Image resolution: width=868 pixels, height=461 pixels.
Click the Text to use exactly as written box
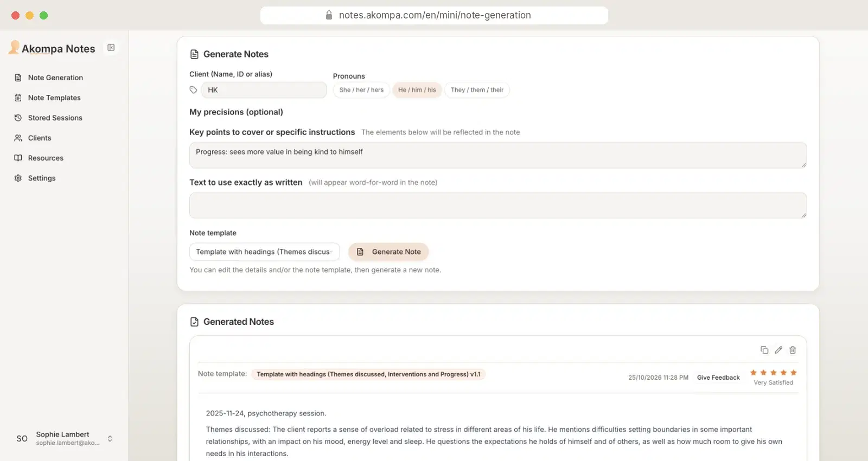[498, 206]
